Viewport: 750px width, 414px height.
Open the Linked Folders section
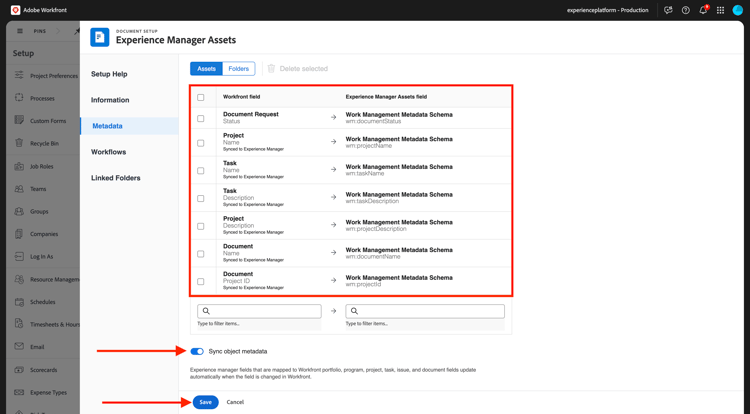(116, 178)
